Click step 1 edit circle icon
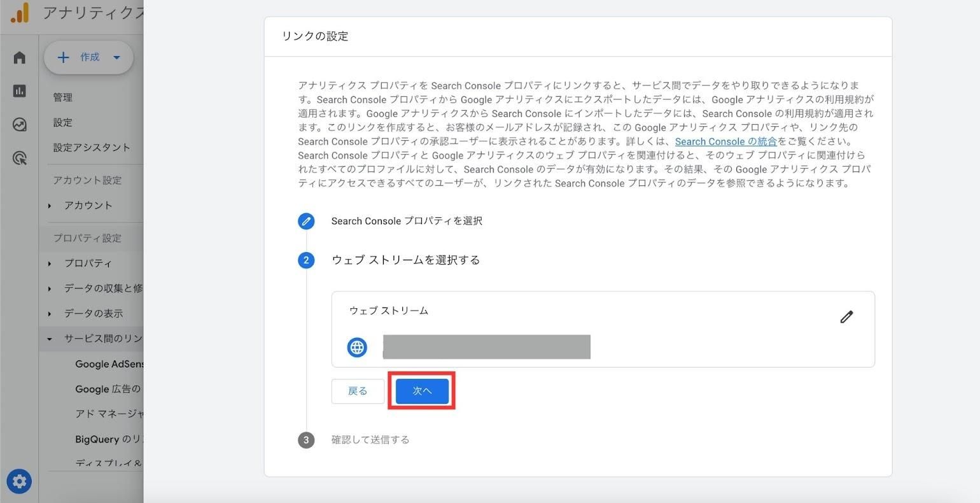The width and height of the screenshot is (980, 503). click(306, 221)
